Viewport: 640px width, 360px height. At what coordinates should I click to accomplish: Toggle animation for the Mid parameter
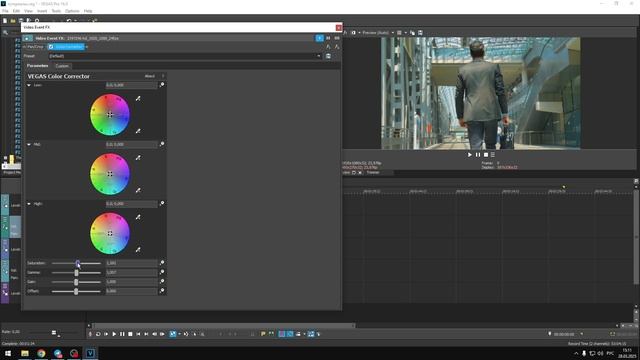tap(162, 144)
